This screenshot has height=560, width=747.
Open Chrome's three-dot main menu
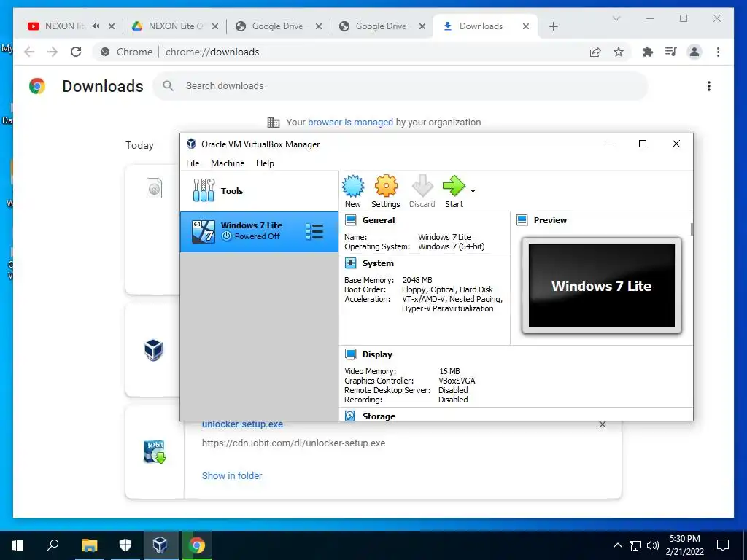tap(718, 52)
